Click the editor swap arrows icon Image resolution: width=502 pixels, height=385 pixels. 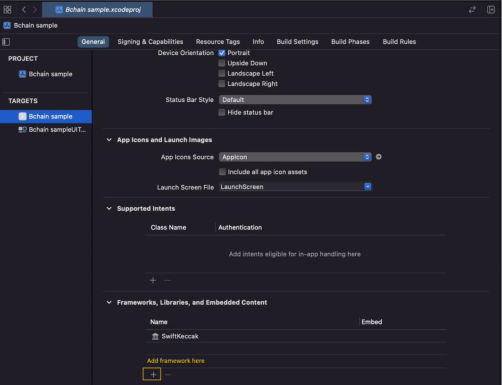point(472,10)
